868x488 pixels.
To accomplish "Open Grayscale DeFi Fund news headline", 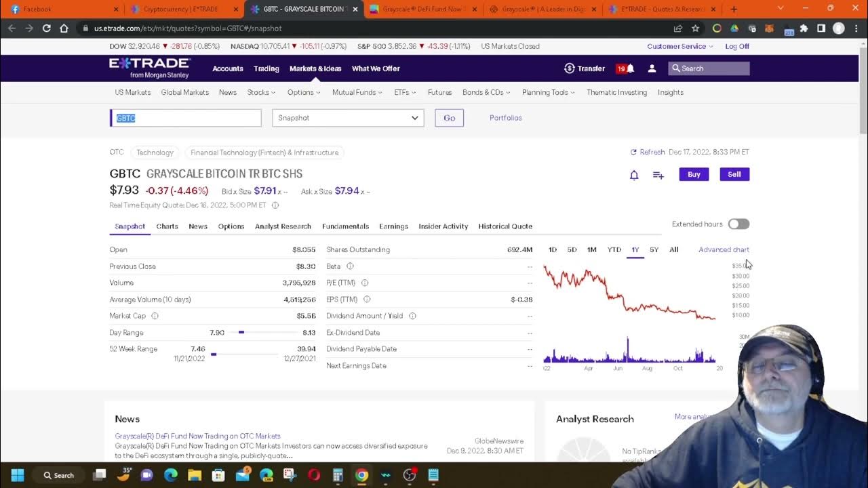I will (197, 436).
